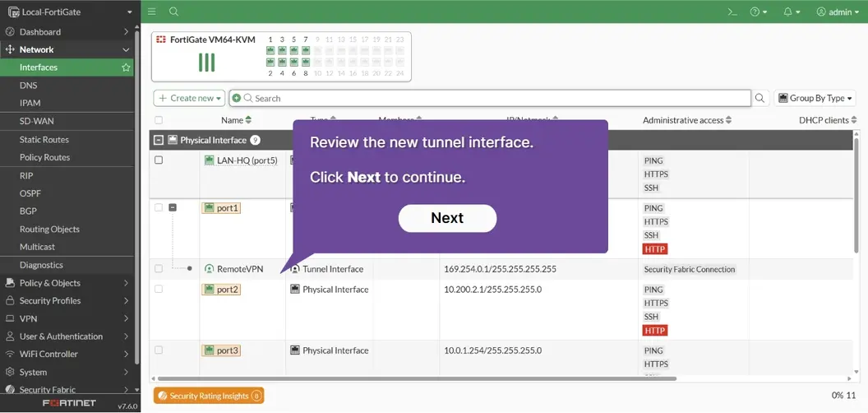Viewport: 868px width, 413px height.
Task: Click the red HTTP tag in port1 row
Action: 655,249
